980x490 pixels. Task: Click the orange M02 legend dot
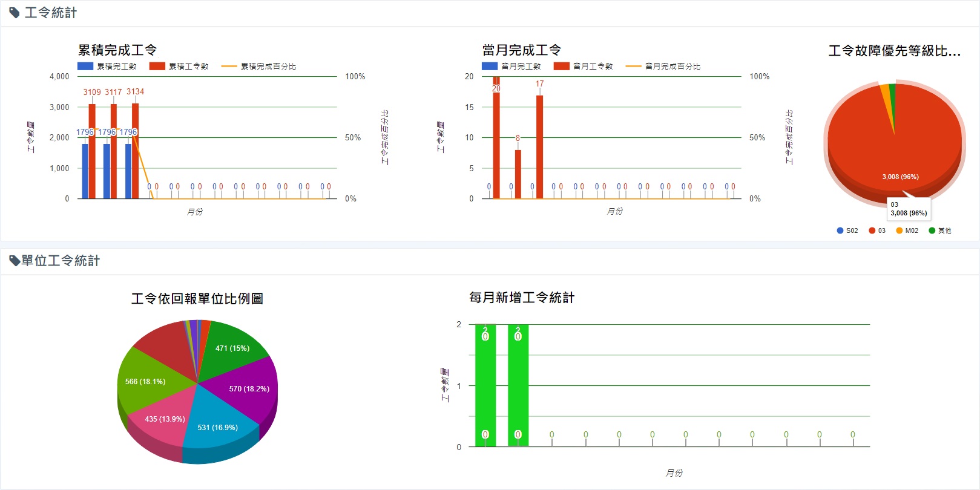click(899, 230)
